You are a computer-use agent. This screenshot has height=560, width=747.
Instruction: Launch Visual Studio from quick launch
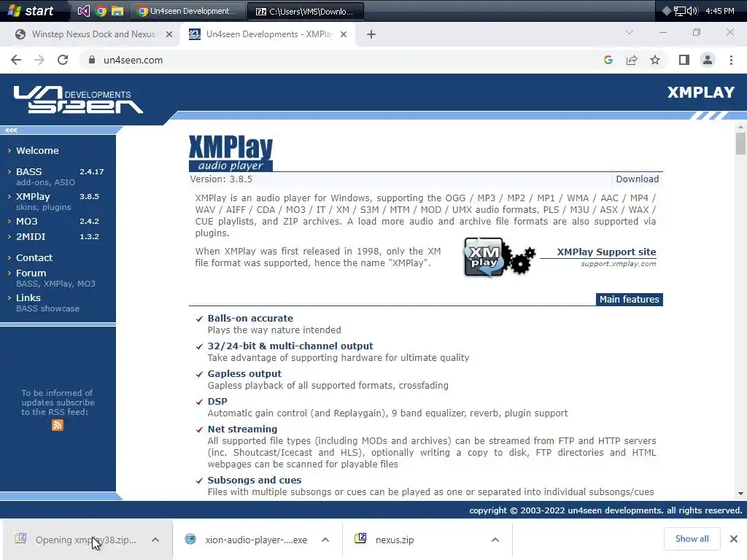coord(83,11)
